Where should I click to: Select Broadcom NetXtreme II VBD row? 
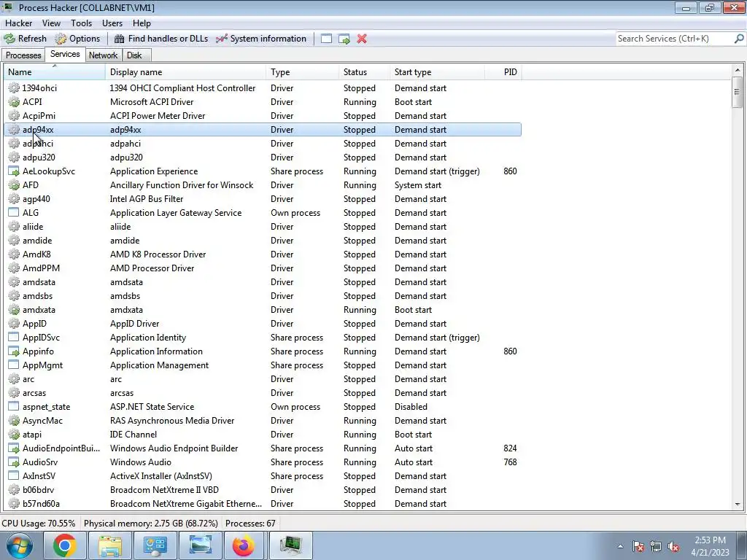(x=263, y=490)
